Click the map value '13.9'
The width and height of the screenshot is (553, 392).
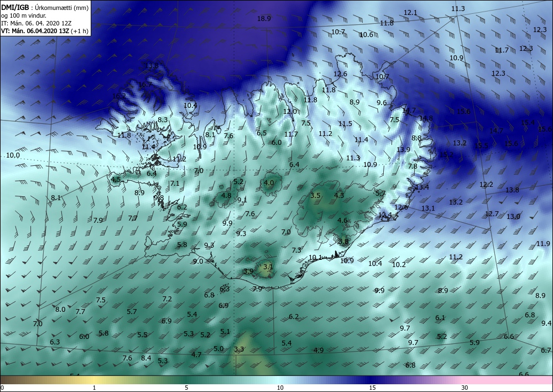pyautogui.click(x=403, y=149)
